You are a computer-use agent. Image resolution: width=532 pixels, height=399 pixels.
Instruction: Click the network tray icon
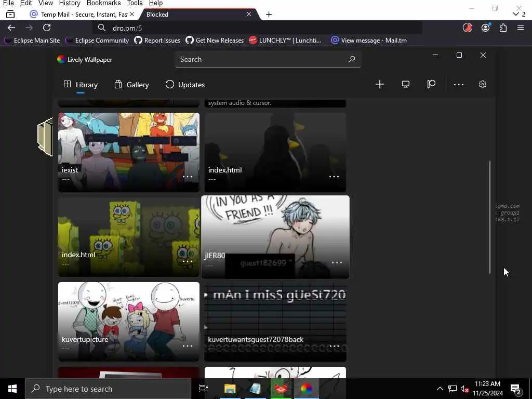click(453, 389)
